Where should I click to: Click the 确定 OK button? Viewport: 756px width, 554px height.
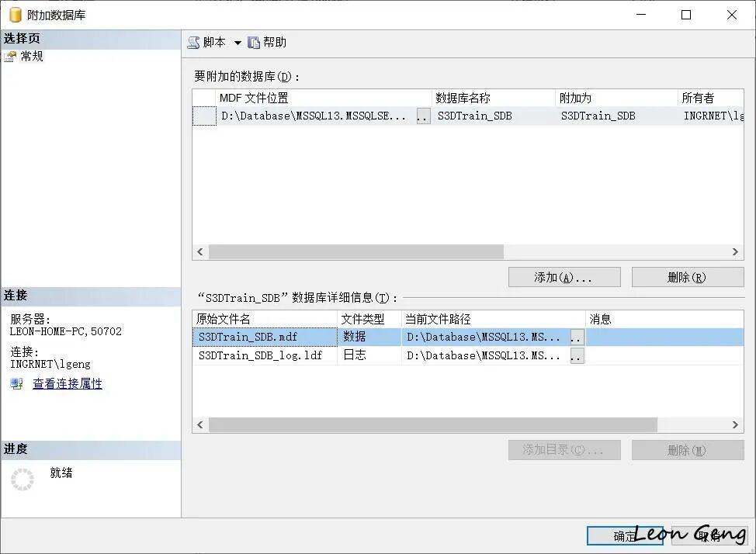tap(625, 535)
